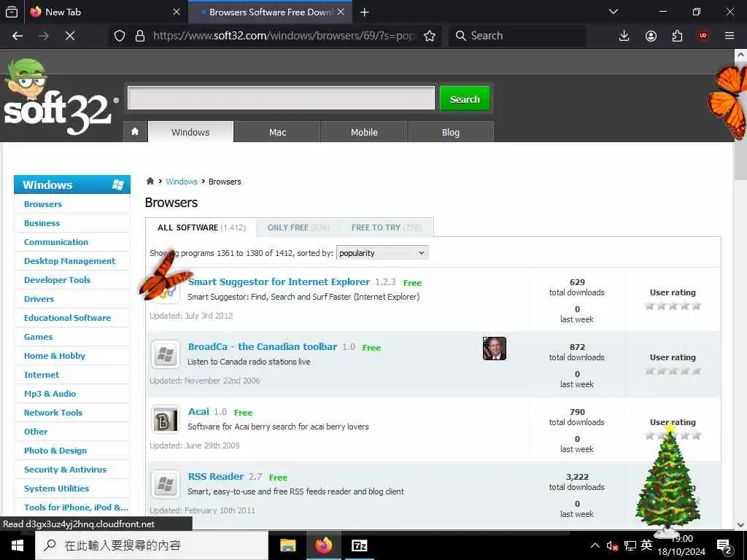The height and width of the screenshot is (560, 747).
Task: Open the notification center icon
Action: click(724, 547)
